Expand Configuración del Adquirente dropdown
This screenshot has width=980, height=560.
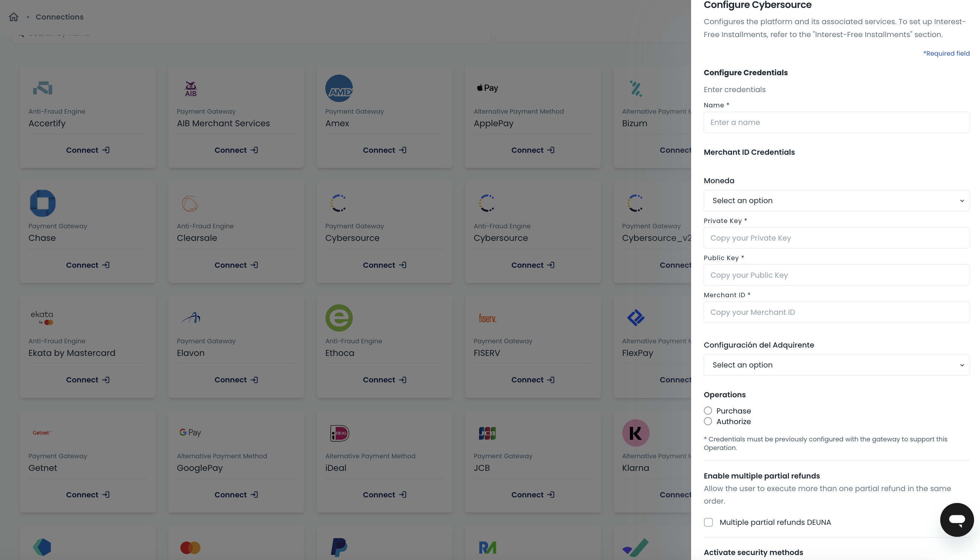836,365
